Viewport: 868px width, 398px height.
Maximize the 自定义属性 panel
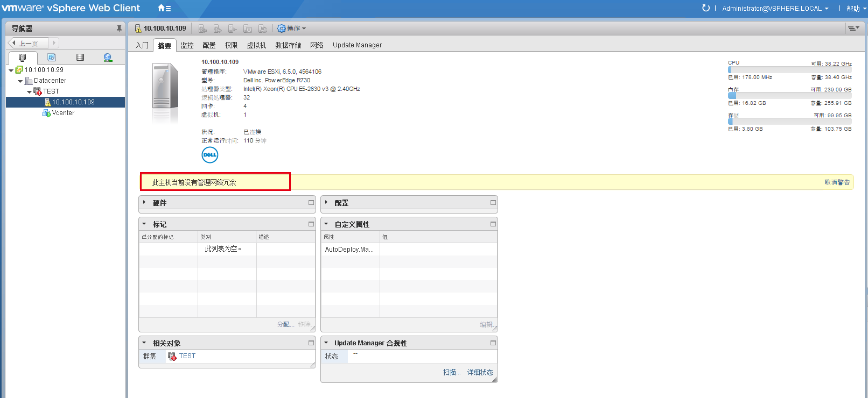[493, 224]
